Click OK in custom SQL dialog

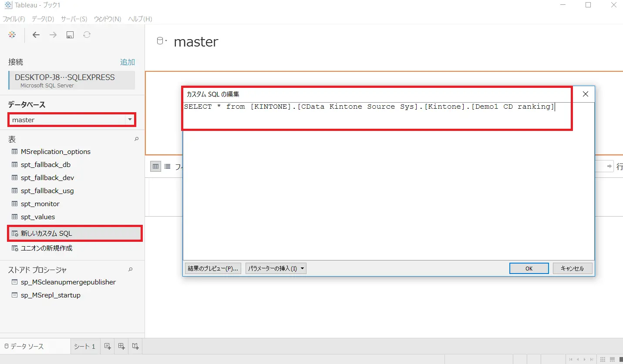tap(529, 268)
